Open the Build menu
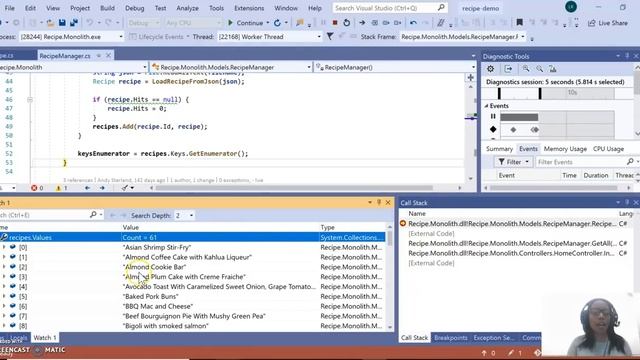Viewport: 640px width, 360px height. 107,8
